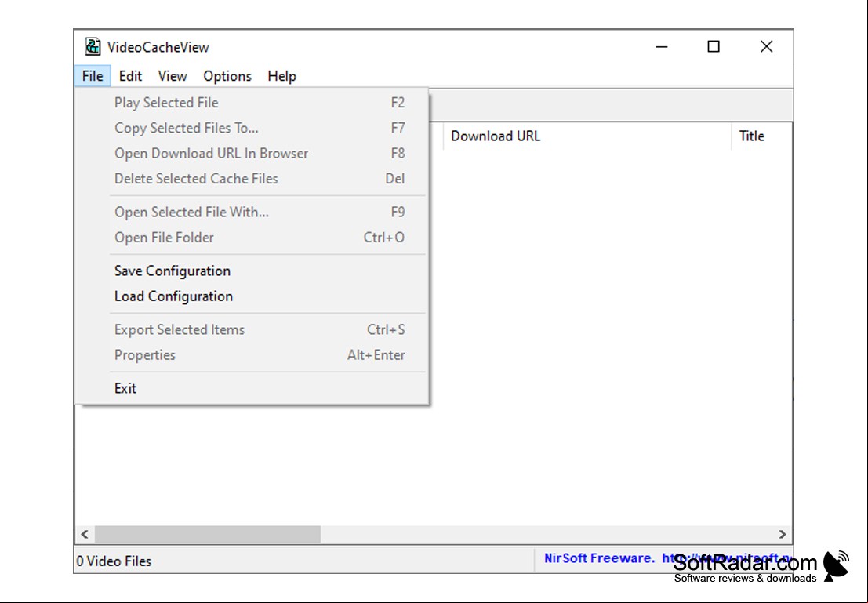Open the View menu

pyautogui.click(x=173, y=76)
